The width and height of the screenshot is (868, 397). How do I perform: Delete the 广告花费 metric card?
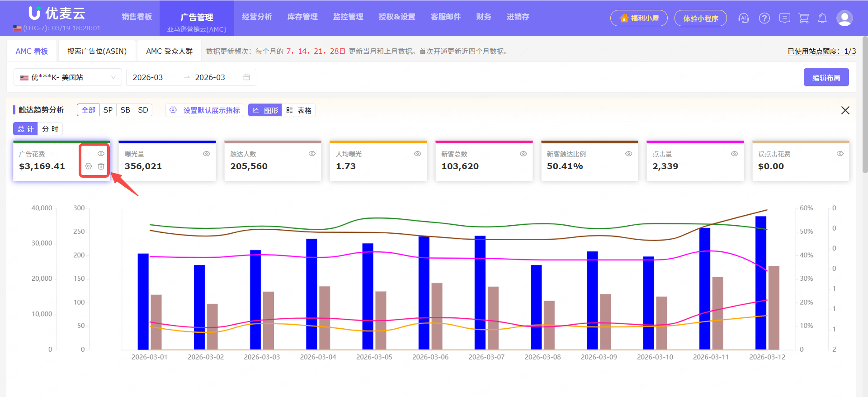coord(101,166)
